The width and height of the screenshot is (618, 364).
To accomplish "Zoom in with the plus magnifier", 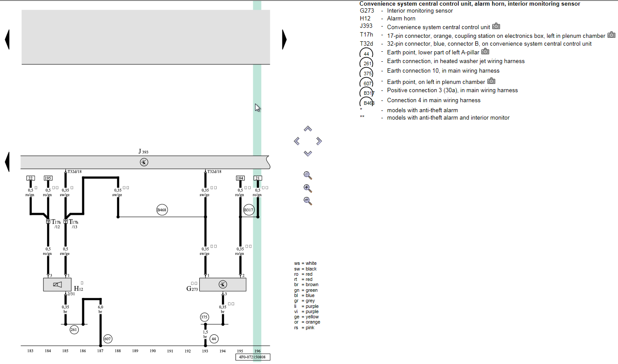I will pyautogui.click(x=308, y=188).
